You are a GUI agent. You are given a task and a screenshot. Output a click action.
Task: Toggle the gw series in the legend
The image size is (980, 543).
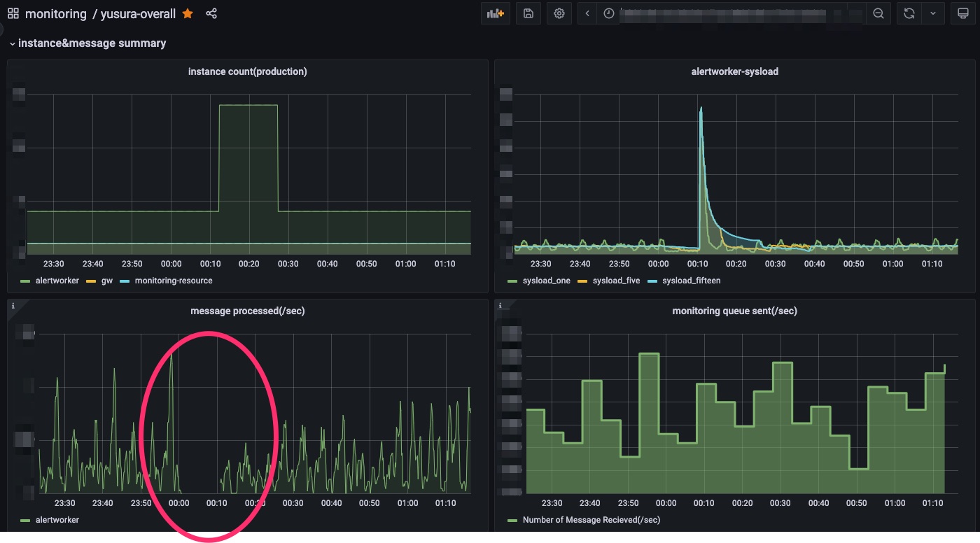tap(106, 281)
